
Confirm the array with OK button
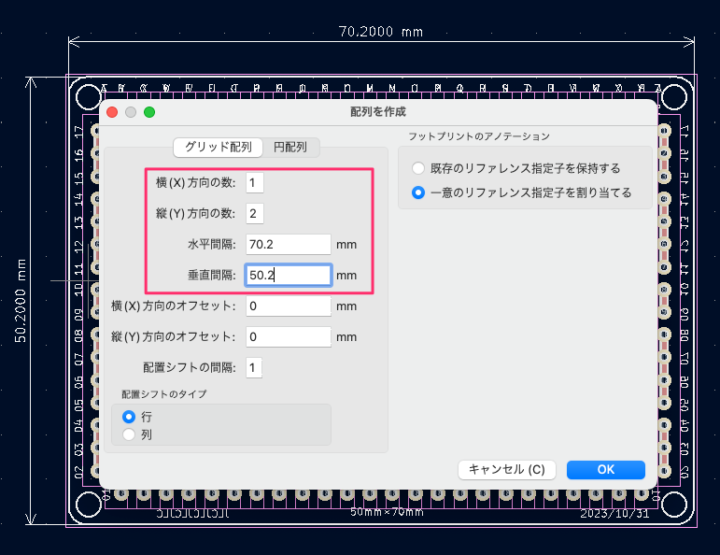pyautogui.click(x=605, y=469)
